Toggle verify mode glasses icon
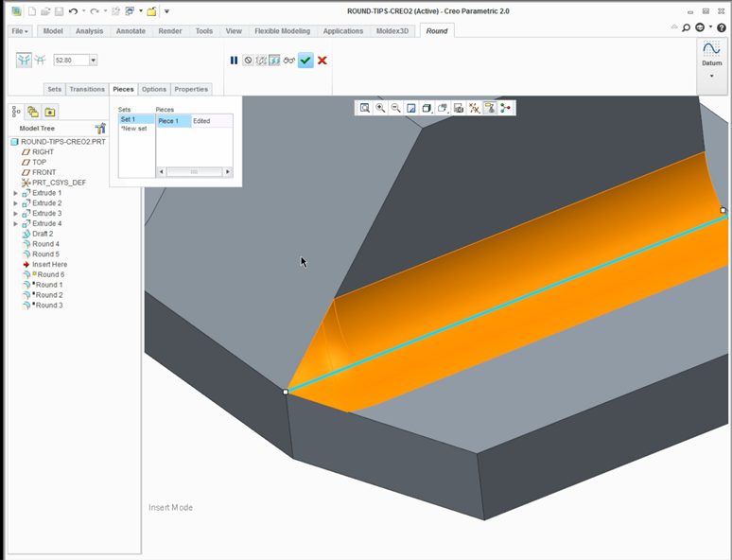 click(289, 61)
